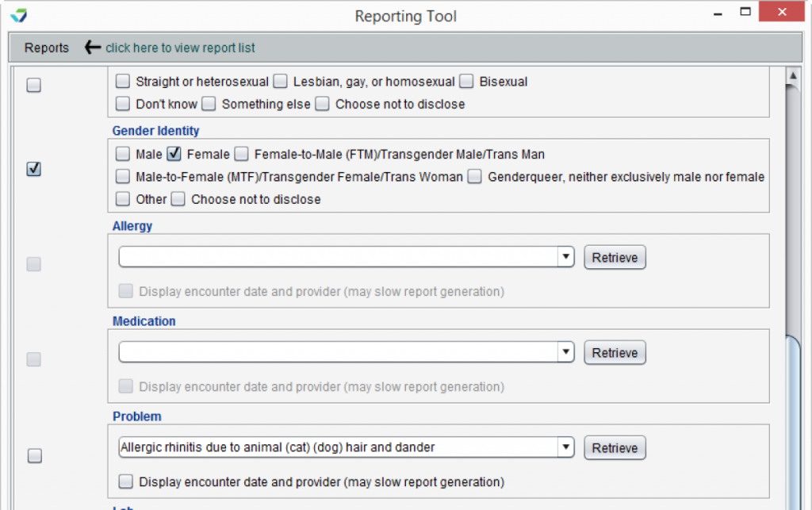This screenshot has width=812, height=510.
Task: Open the Medication dropdown arrow
Action: (566, 352)
